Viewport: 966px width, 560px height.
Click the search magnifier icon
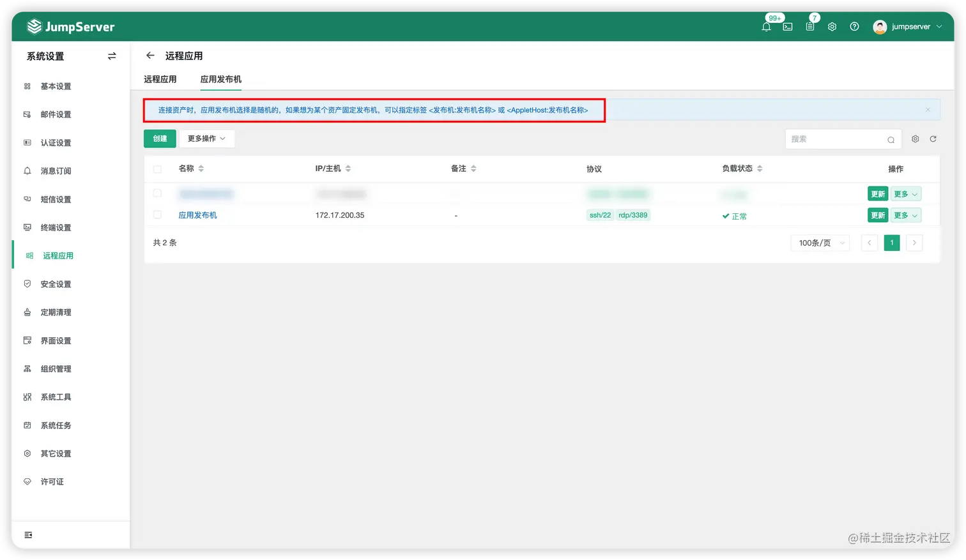click(x=891, y=140)
